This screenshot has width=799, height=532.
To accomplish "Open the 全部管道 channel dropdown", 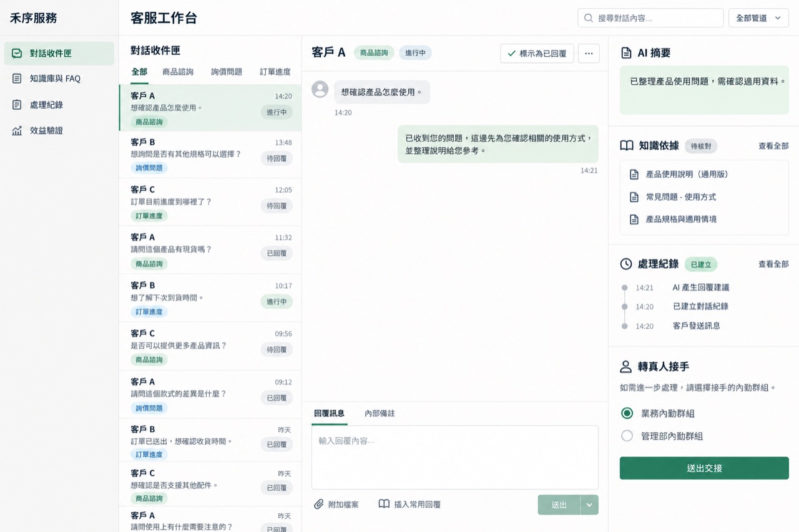I will (x=758, y=18).
